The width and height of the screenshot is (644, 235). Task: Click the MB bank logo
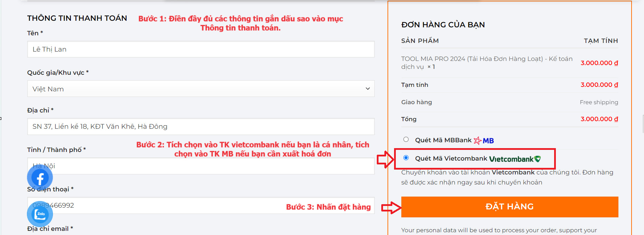(484, 141)
